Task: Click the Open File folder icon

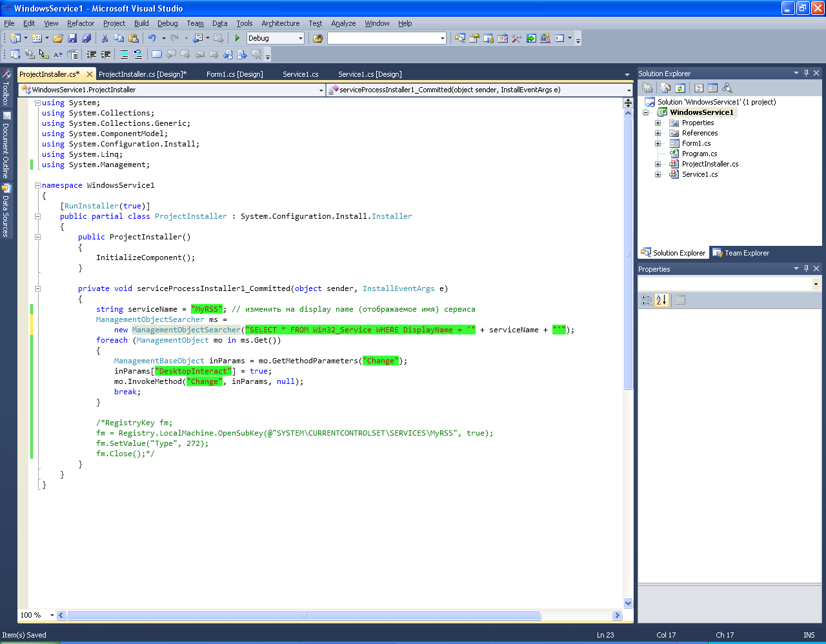Action: pyautogui.click(x=58, y=38)
